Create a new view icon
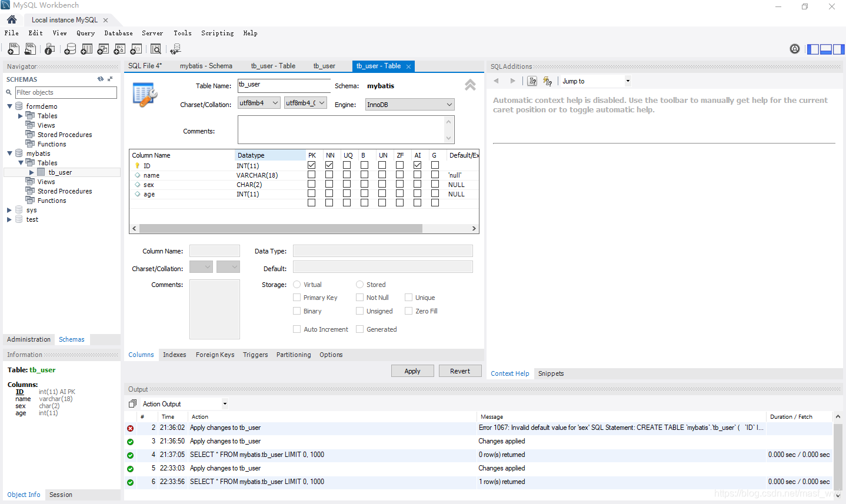Screen dimensions: 846x504 [x=103, y=49]
